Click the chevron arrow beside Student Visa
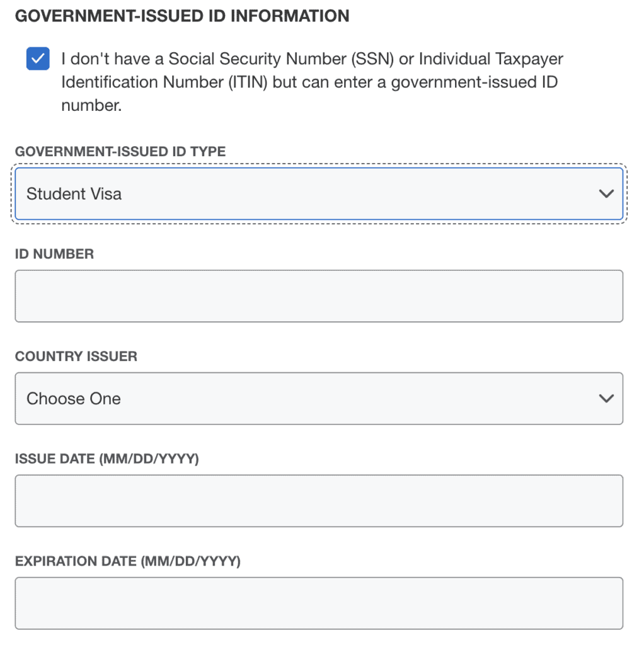Image resolution: width=644 pixels, height=645 pixels. tap(606, 194)
